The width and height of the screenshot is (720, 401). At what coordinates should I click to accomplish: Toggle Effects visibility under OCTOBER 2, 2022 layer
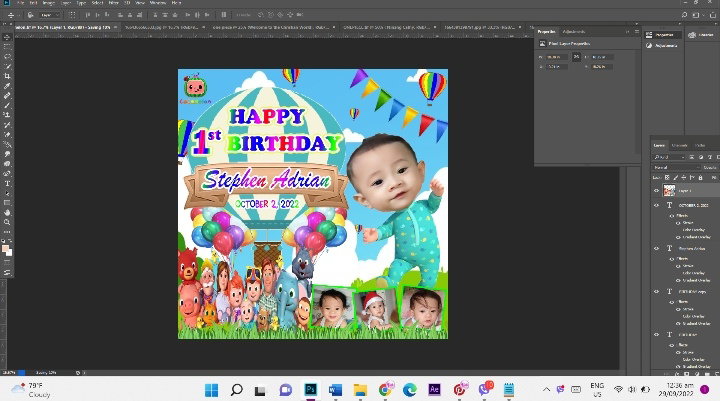[x=672, y=215]
